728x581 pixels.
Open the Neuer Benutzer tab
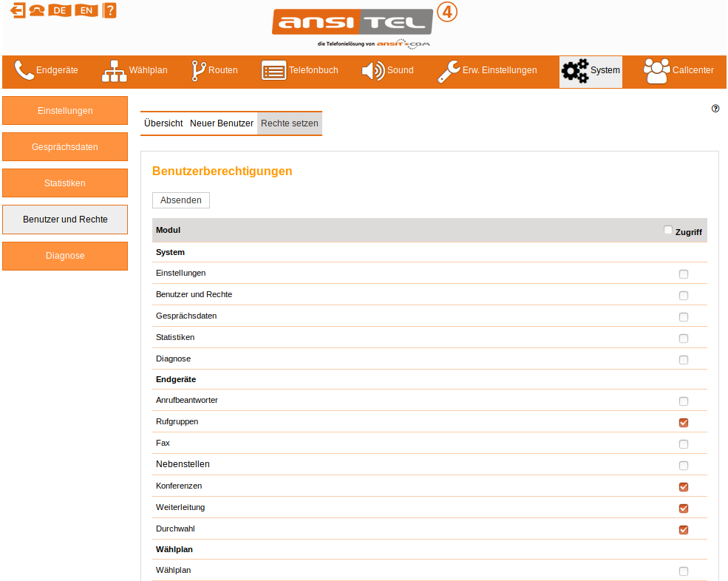tap(222, 123)
